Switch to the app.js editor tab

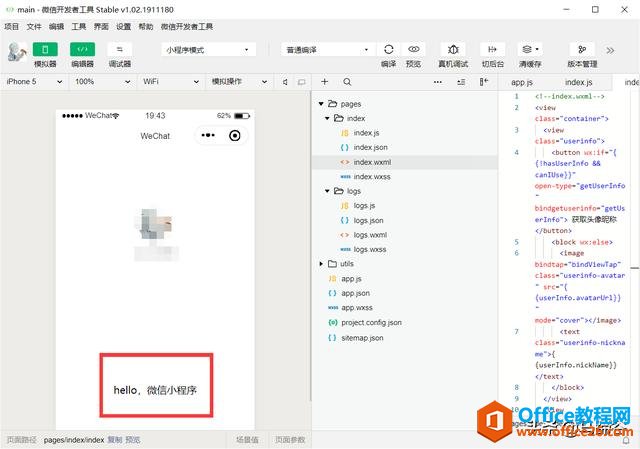pyautogui.click(x=522, y=82)
